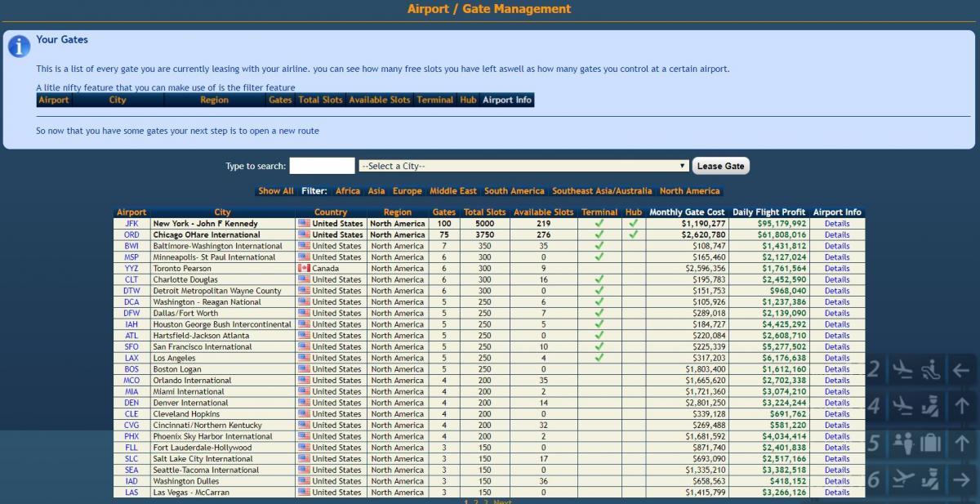Sort by the Daily Flight Profit header
980x504 pixels.
769,212
